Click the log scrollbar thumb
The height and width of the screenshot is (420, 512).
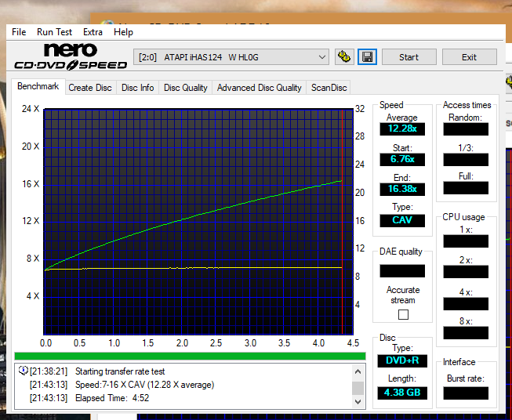(x=358, y=388)
